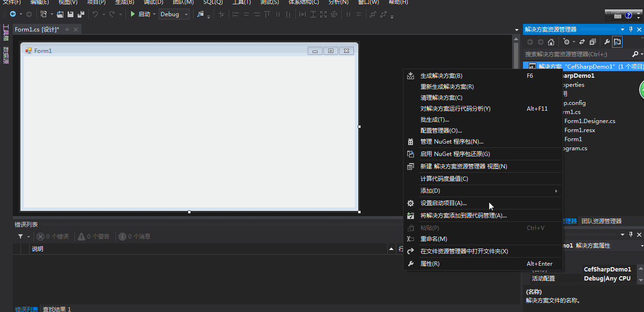
Task: Click the Save All icon in the toolbar
Action: coord(80,14)
